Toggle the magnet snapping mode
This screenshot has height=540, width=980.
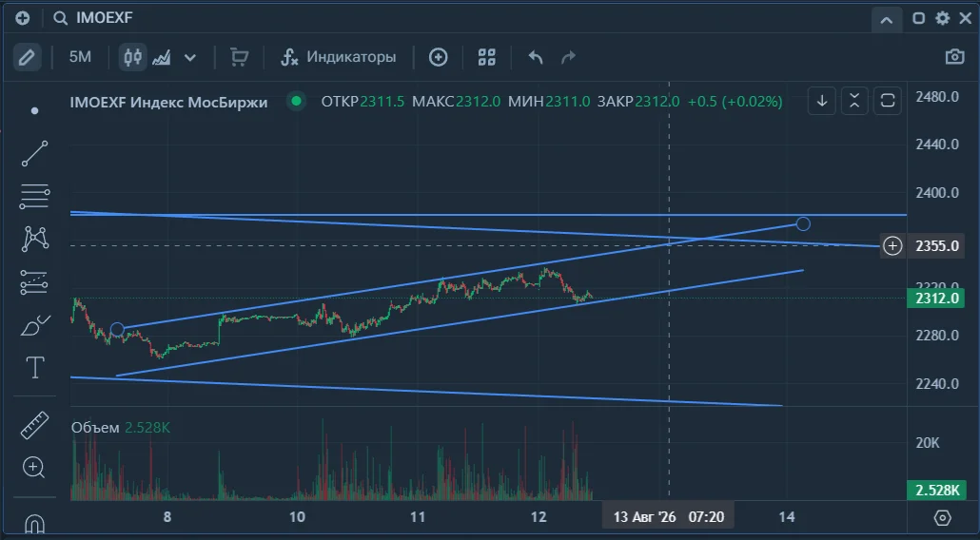pos(34,523)
